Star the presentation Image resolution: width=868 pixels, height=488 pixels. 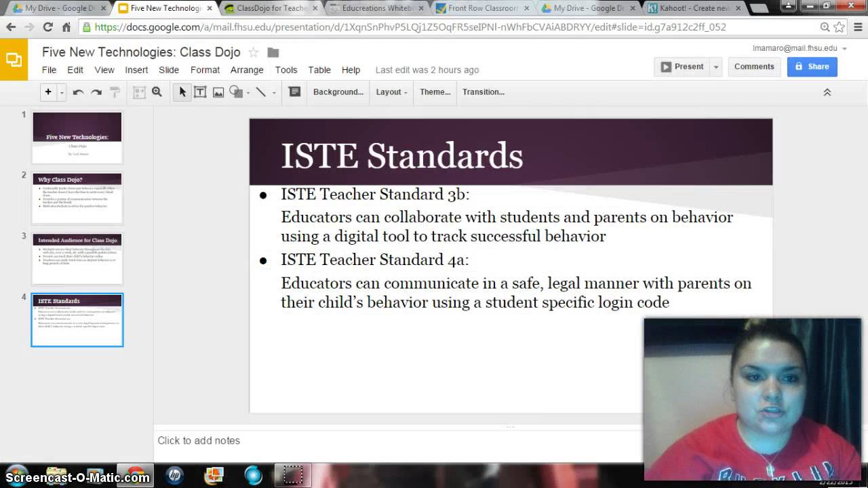tap(254, 53)
